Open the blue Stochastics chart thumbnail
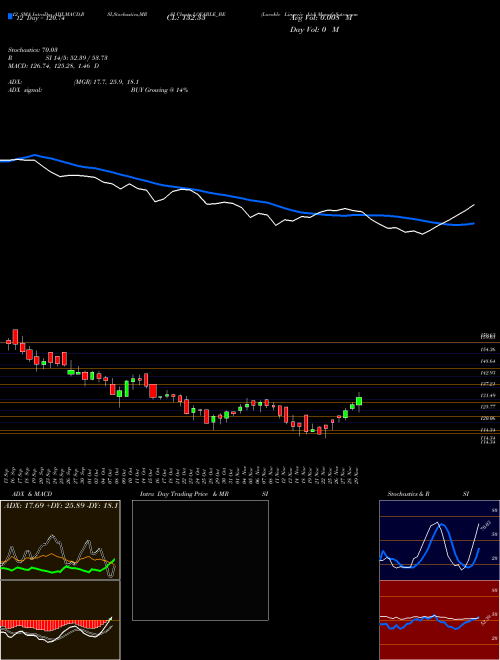Viewport: 500px width, 660px height. [x=439, y=540]
